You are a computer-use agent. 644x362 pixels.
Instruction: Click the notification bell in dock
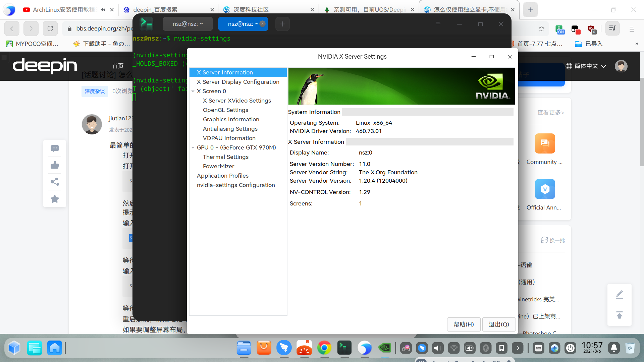coord(614,348)
